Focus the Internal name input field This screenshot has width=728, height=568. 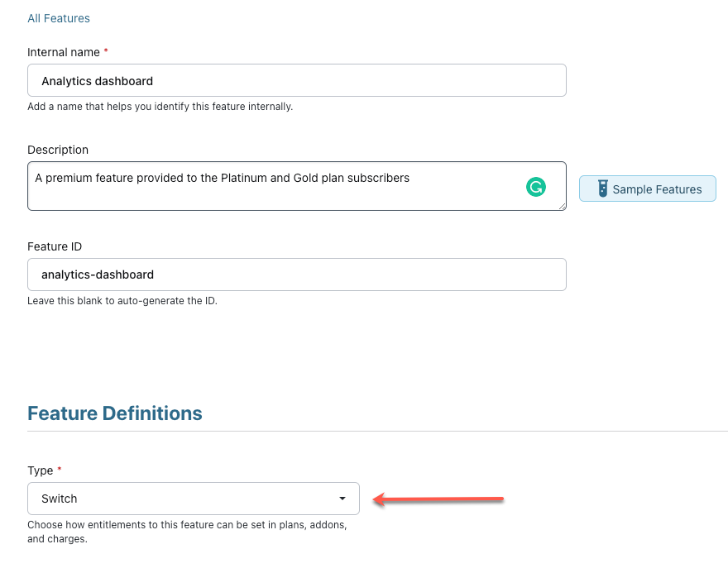point(296,81)
